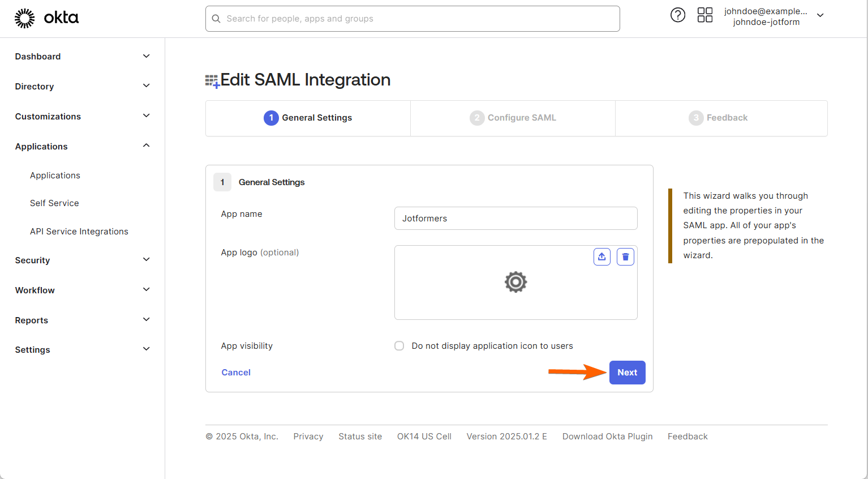This screenshot has height=479, width=868.
Task: Open the account user dropdown
Action: 820,16
